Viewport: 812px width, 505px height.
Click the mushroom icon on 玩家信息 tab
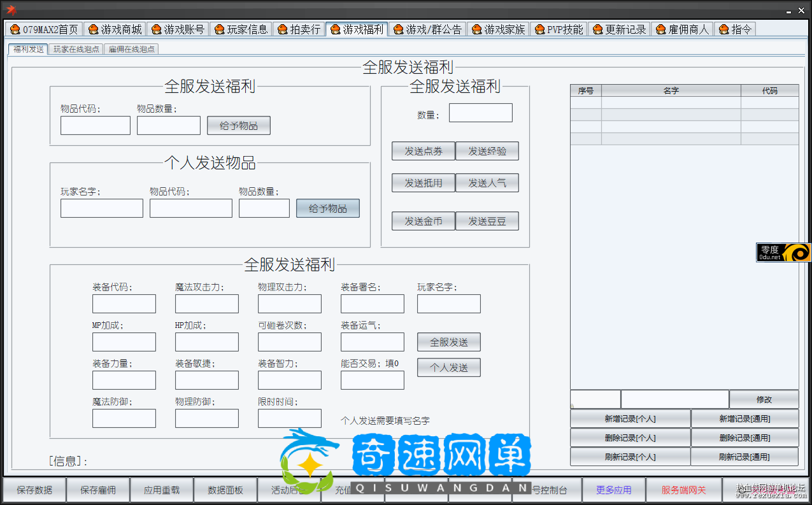coord(219,29)
